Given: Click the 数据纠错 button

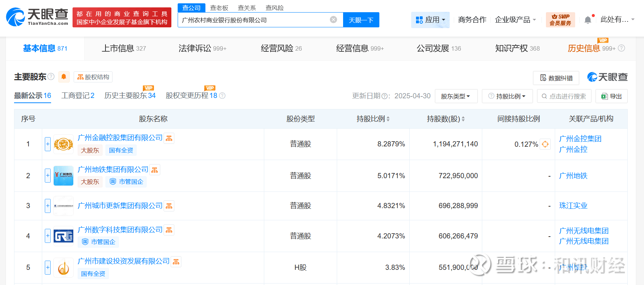Looking at the screenshot, I should click(x=556, y=78).
